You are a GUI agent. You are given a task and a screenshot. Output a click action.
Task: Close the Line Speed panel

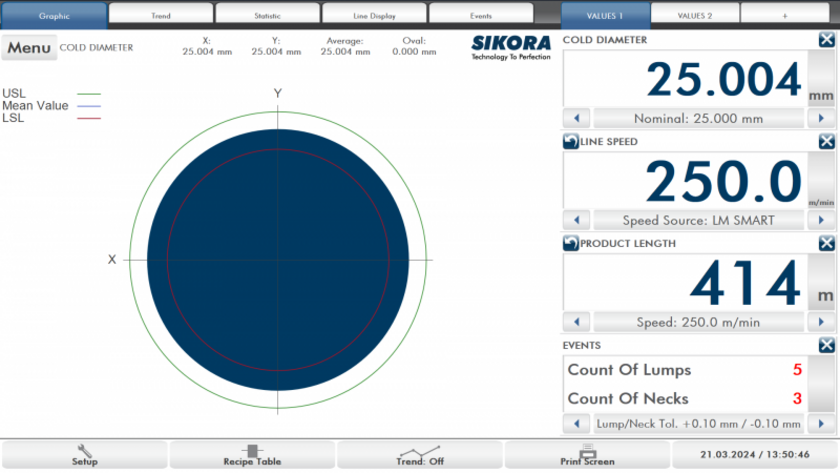826,142
